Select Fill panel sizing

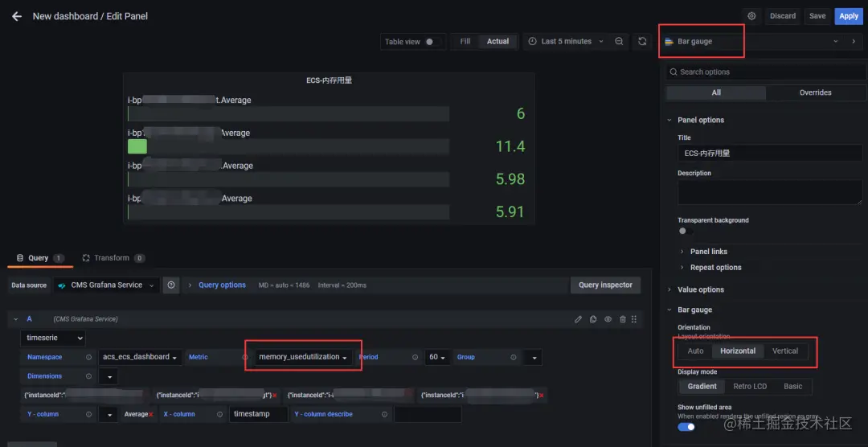465,42
